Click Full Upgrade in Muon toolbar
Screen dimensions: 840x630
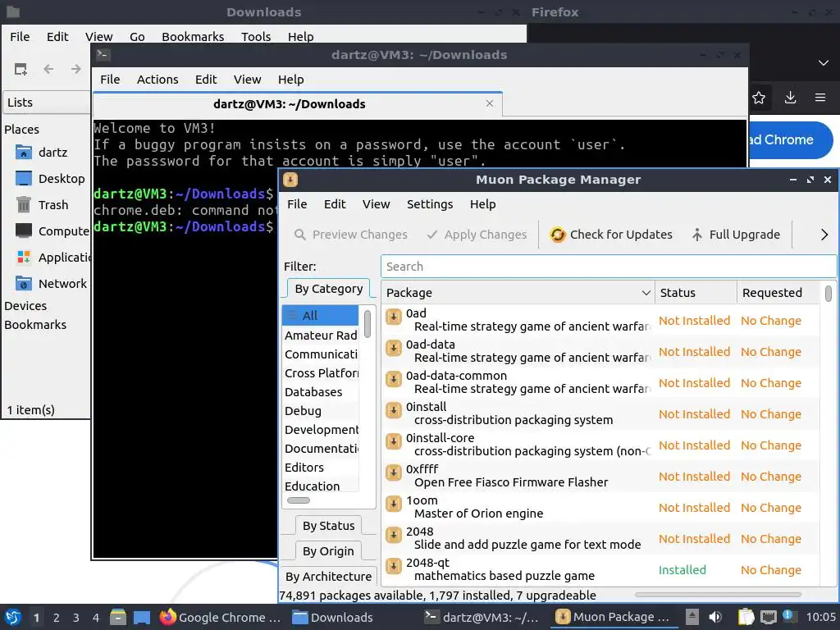coord(736,235)
